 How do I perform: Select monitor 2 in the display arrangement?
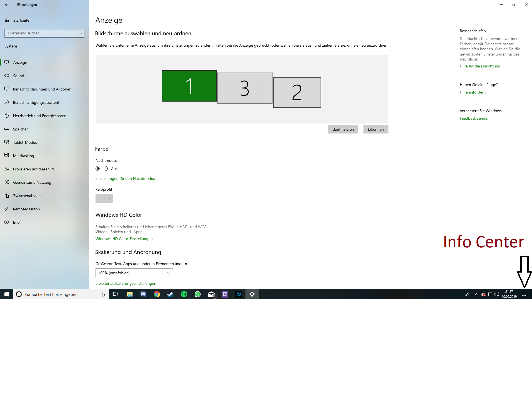(x=297, y=92)
